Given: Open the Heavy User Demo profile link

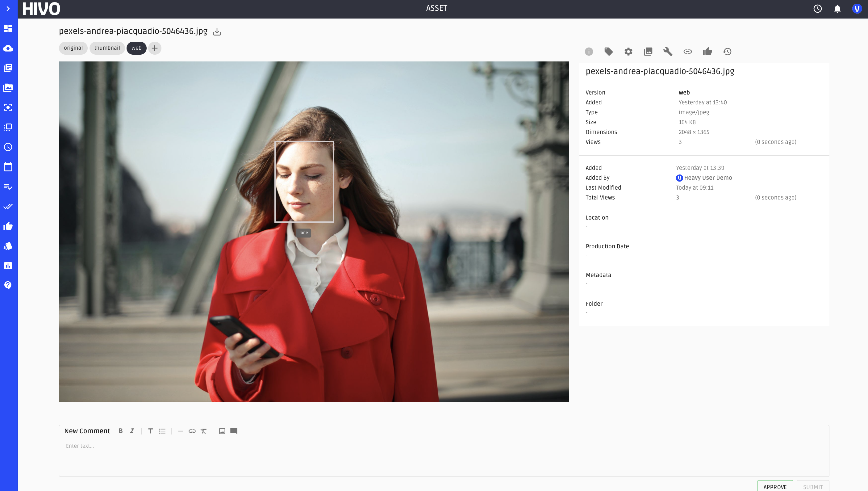Looking at the screenshot, I should [707, 178].
